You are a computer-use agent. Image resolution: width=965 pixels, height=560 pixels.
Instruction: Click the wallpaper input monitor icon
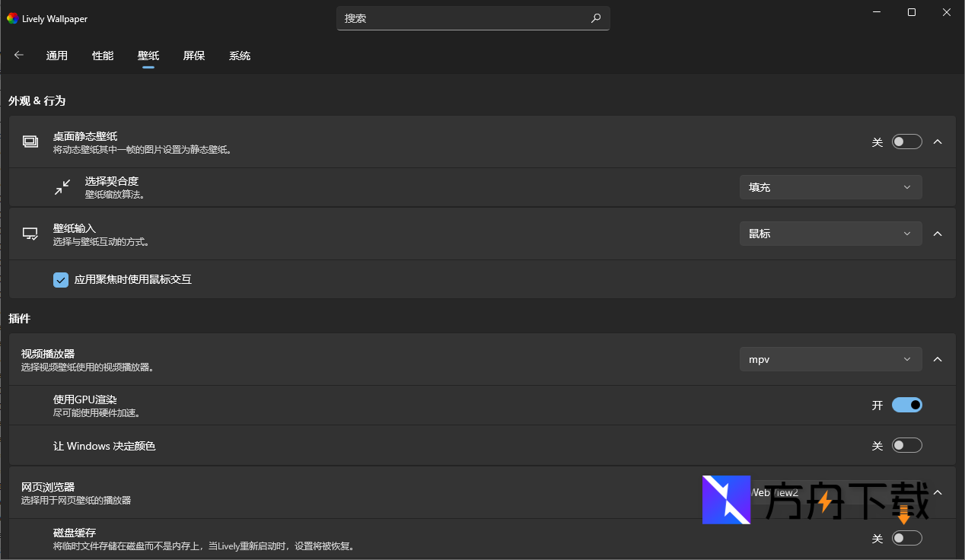pyautogui.click(x=30, y=234)
